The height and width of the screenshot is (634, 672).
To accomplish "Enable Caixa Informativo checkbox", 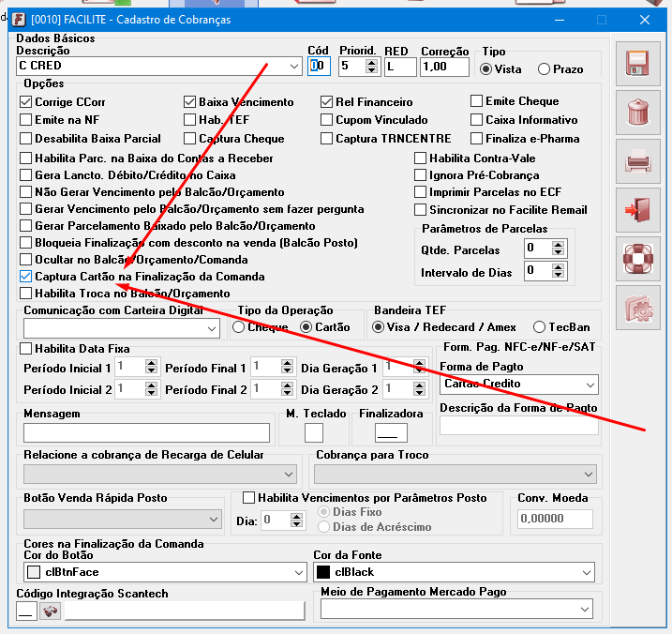I will tap(476, 120).
